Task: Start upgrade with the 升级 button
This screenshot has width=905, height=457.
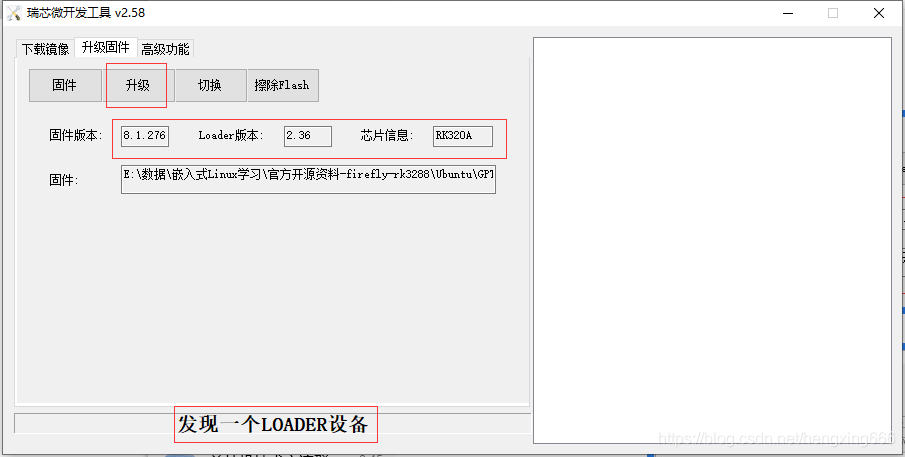Action: (x=139, y=85)
